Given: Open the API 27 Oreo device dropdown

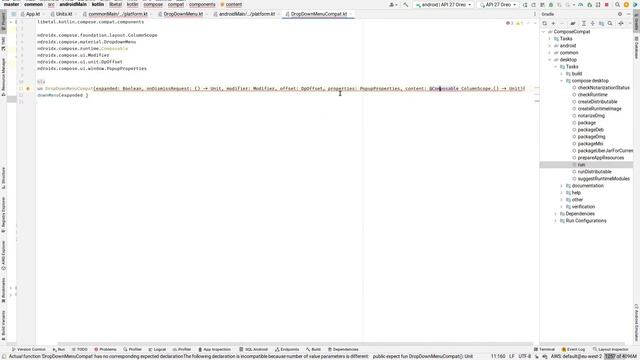Looking at the screenshot, I should coord(498,4).
